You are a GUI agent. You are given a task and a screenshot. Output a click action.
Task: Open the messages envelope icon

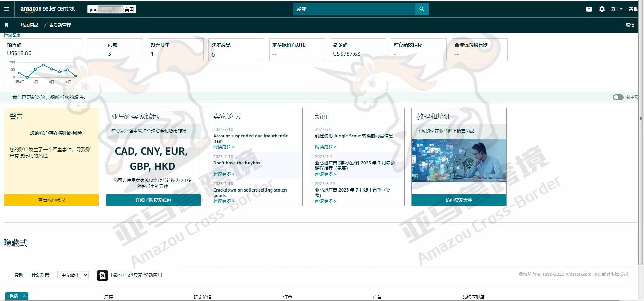tap(589, 9)
